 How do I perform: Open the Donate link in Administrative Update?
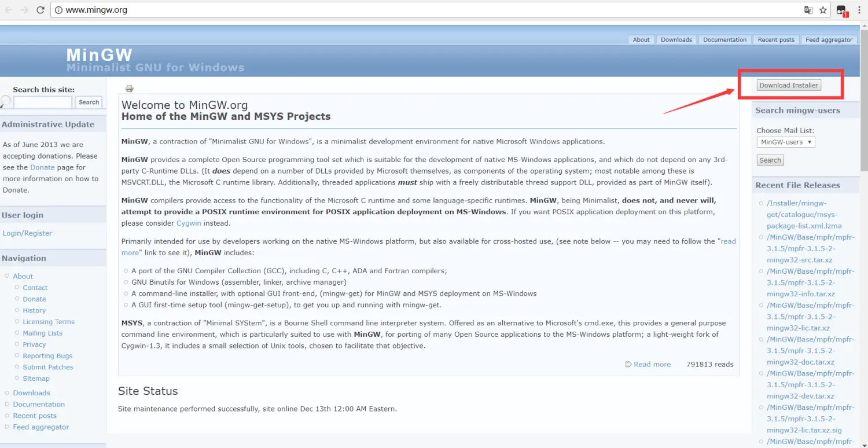tap(42, 167)
